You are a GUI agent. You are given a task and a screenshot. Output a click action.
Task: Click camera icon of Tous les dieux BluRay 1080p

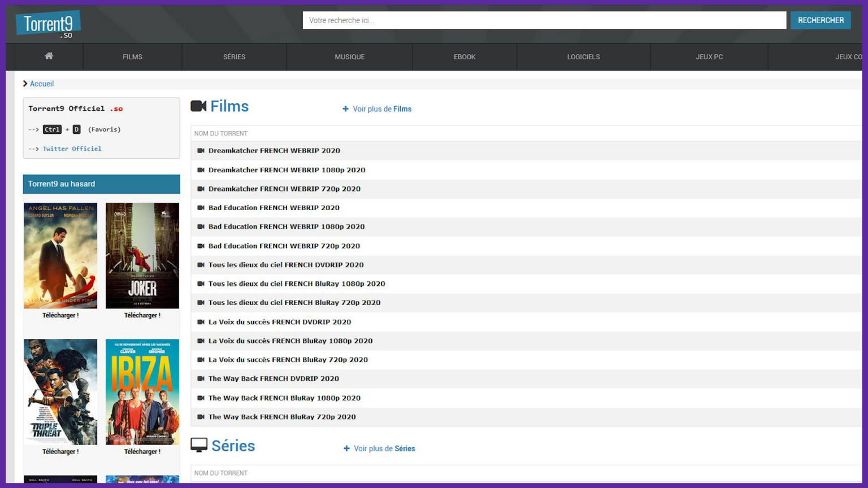coord(201,284)
